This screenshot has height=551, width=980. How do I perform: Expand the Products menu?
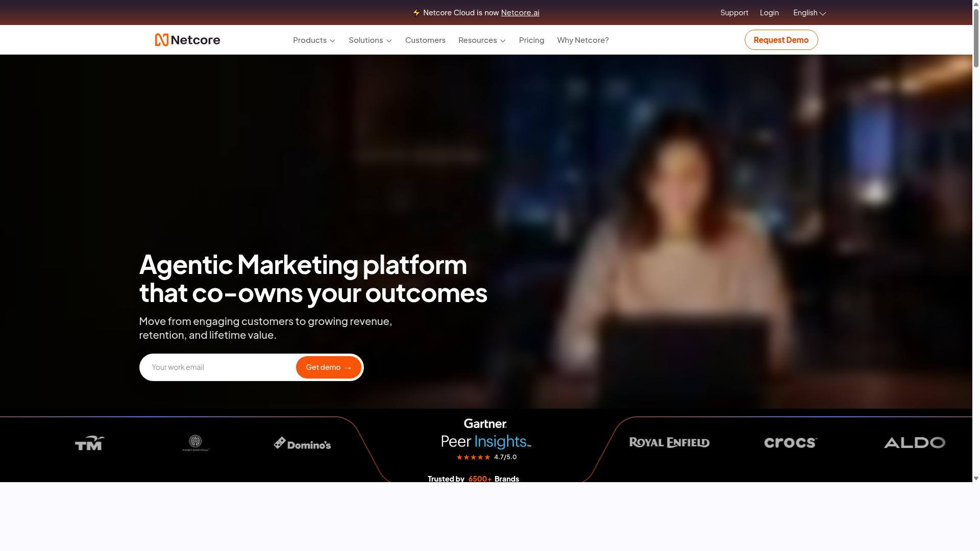pyautogui.click(x=314, y=40)
